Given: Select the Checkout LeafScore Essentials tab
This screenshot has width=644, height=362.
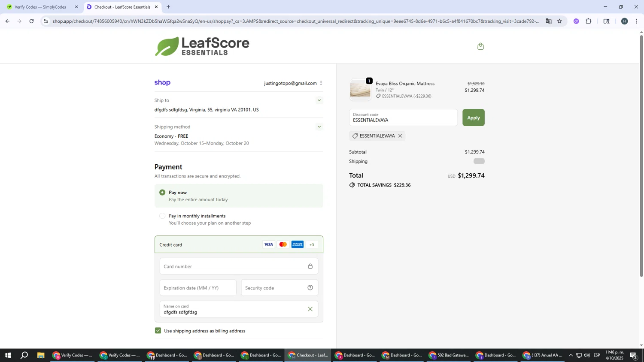Looking at the screenshot, I should [x=122, y=7].
